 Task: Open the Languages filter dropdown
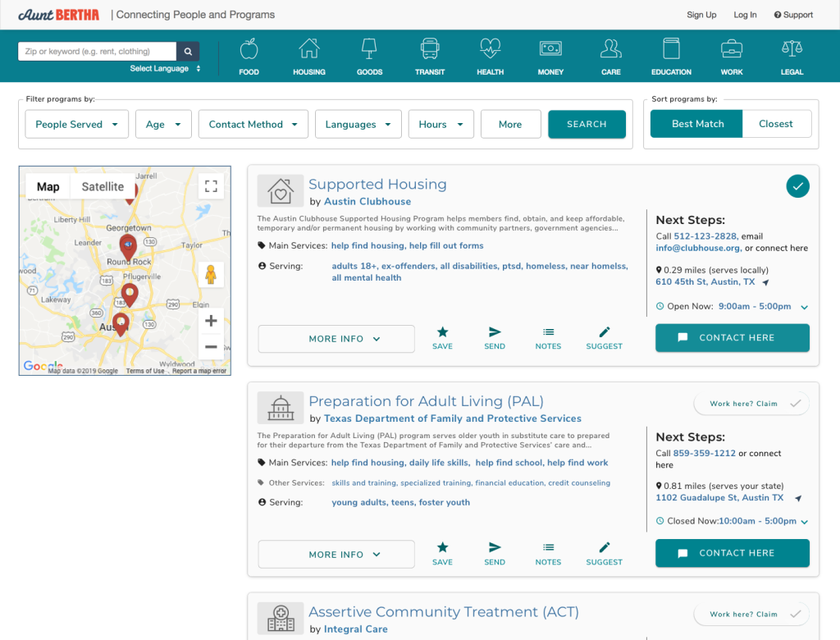coord(358,125)
